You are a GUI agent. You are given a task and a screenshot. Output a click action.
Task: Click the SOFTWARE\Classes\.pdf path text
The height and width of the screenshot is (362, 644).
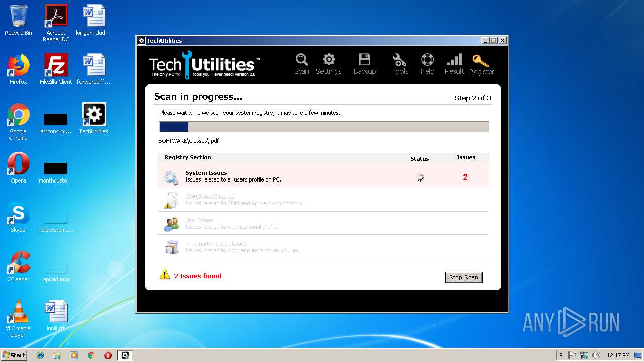tap(189, 141)
